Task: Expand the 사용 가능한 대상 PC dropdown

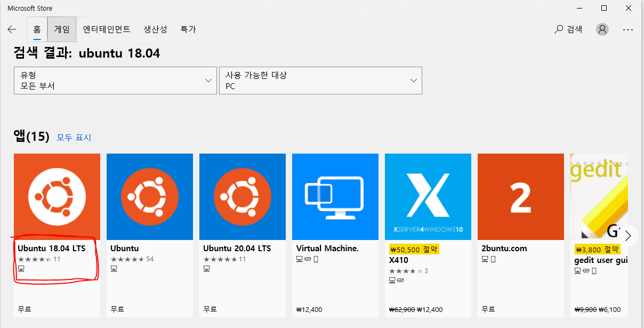Action: (x=320, y=81)
